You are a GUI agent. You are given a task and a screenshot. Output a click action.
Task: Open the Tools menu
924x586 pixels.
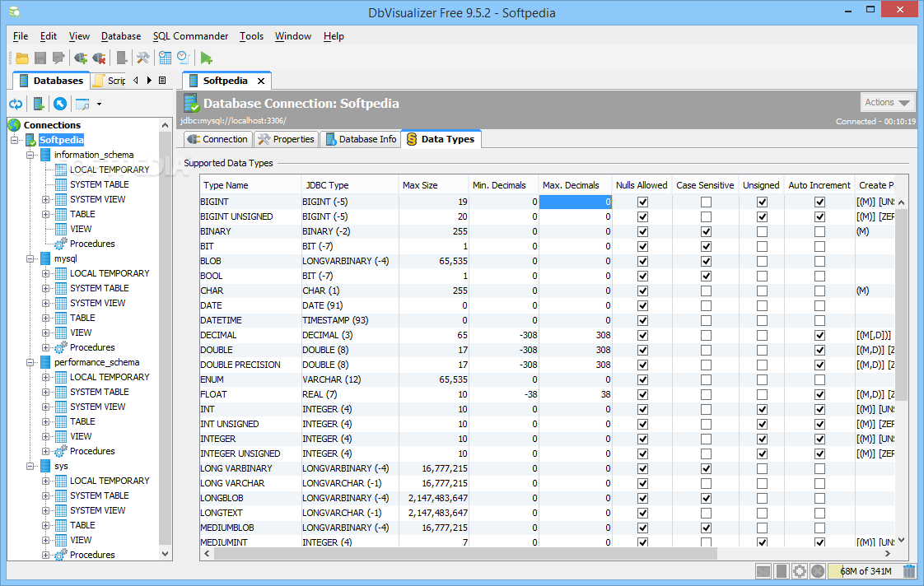coord(252,36)
